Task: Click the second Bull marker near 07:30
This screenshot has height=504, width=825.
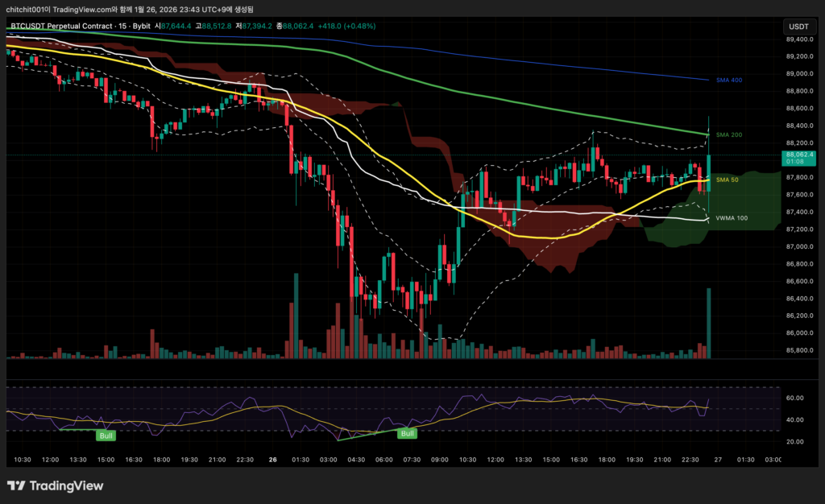Action: (x=408, y=433)
